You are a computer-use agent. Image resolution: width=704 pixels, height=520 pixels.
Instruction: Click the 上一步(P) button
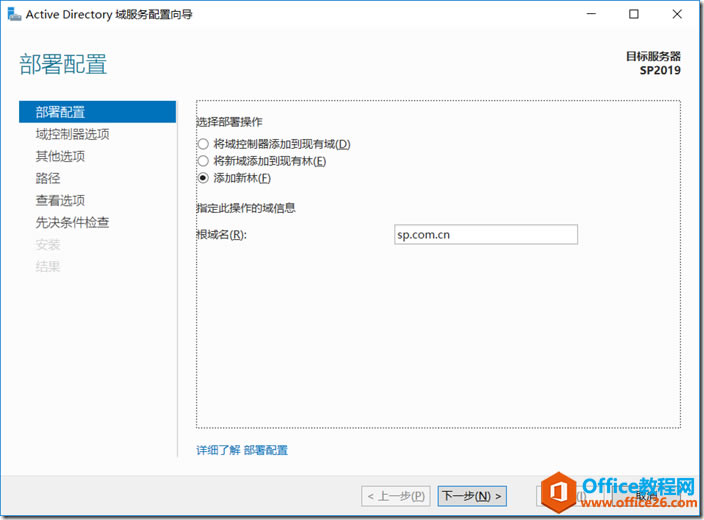point(396,496)
